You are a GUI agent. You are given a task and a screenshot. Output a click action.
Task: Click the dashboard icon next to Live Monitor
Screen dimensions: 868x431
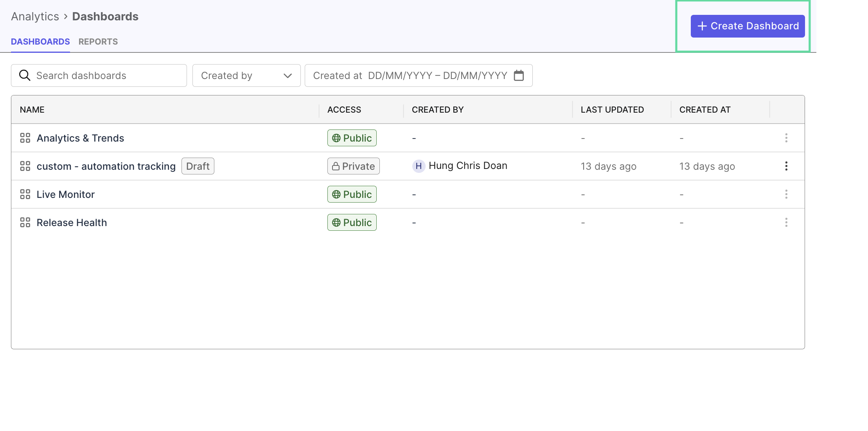25,194
